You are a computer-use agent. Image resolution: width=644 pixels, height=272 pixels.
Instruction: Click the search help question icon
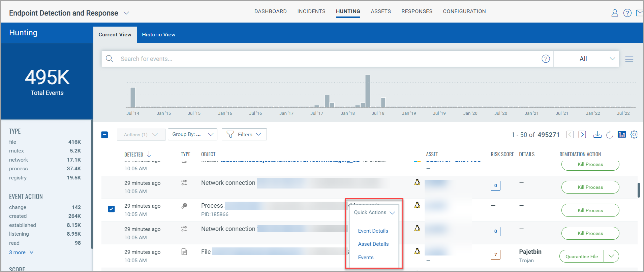pyautogui.click(x=546, y=59)
